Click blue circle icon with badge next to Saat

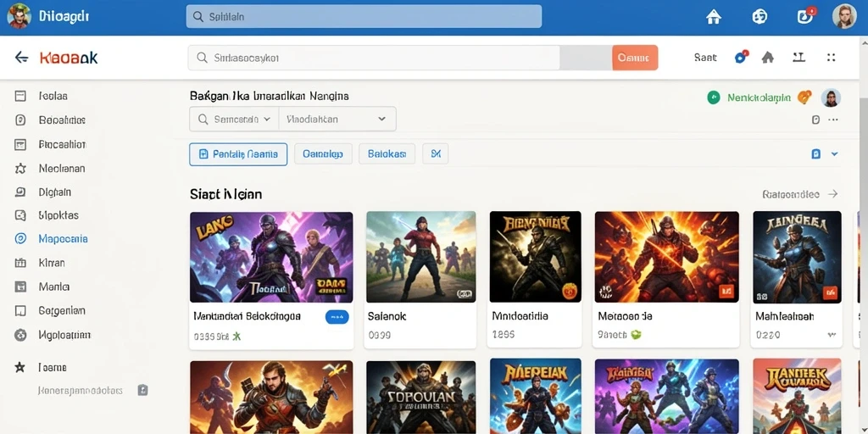741,57
